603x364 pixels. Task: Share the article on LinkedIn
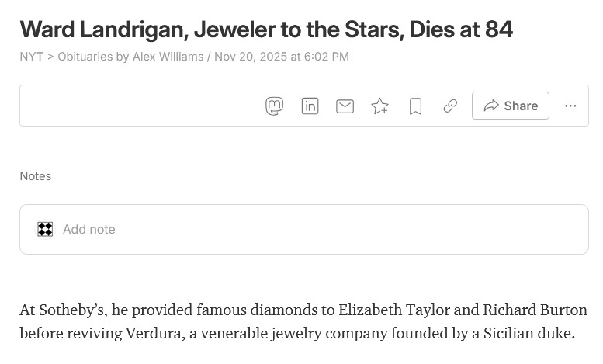310,106
